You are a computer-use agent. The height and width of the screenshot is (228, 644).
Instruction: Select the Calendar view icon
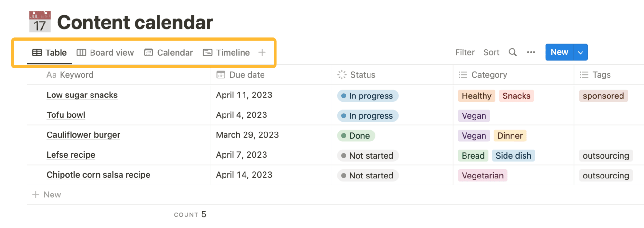(149, 52)
